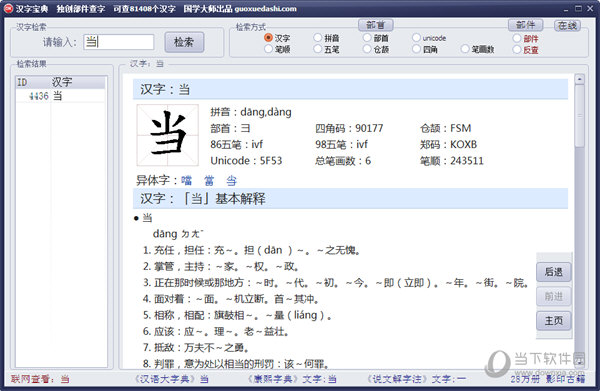This screenshot has width=600, height=391.
Task: Click definition 4 面对着 line
Action: pos(231,299)
